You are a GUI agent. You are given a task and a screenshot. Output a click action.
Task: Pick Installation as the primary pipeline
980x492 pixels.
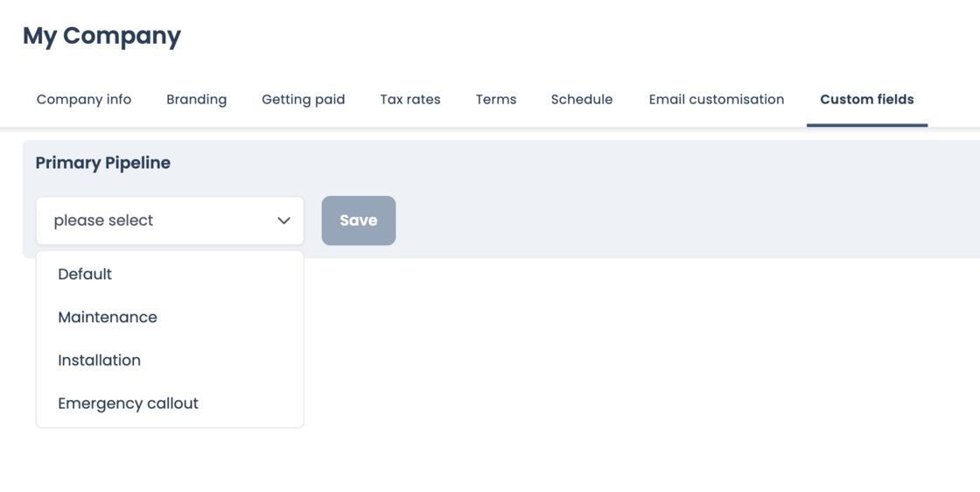(99, 360)
